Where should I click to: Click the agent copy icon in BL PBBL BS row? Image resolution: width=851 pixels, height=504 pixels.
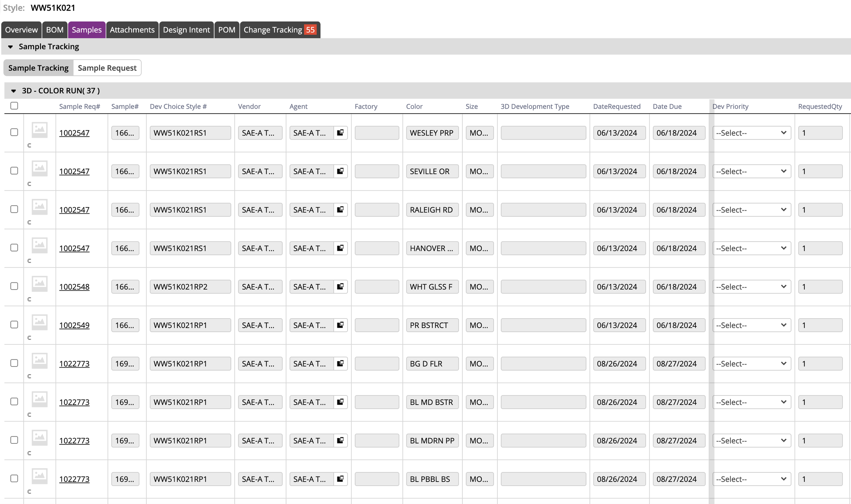click(x=340, y=479)
